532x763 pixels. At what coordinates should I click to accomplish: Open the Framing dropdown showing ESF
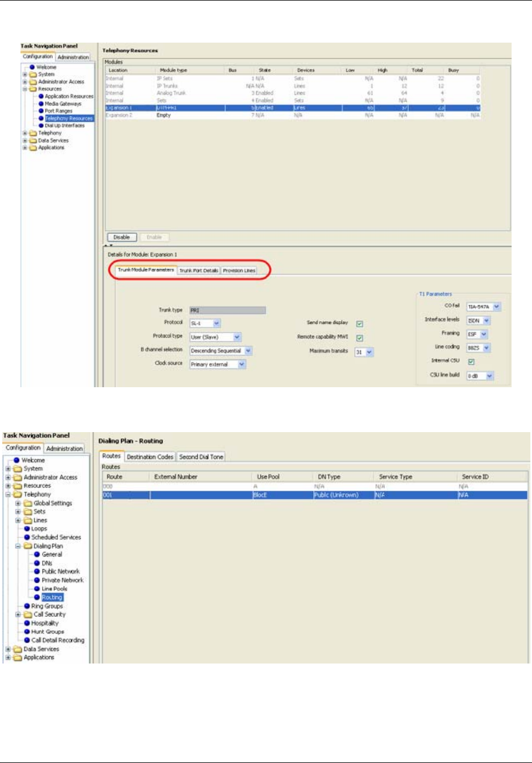pos(477,334)
